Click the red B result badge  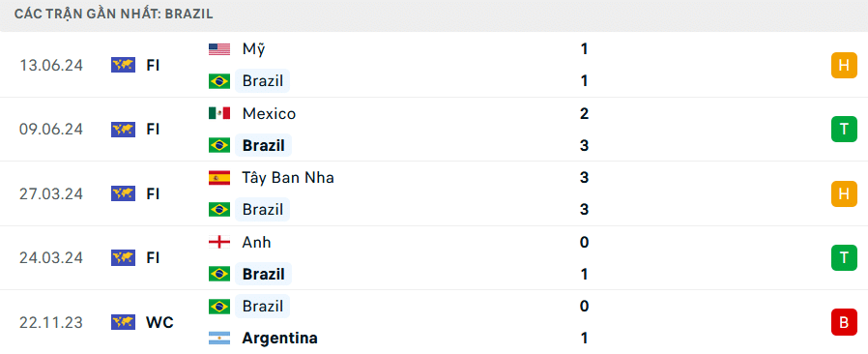(x=844, y=322)
